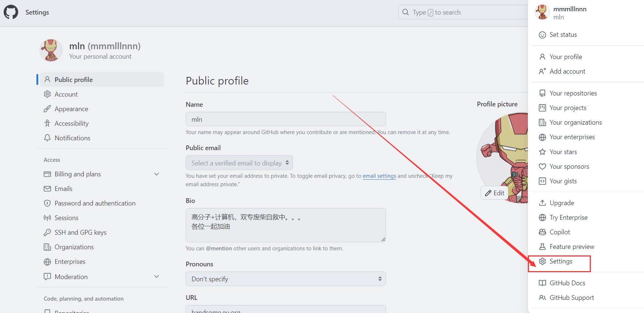644x313 pixels.
Task: Click the GitHub Docs book icon
Action: point(542,283)
